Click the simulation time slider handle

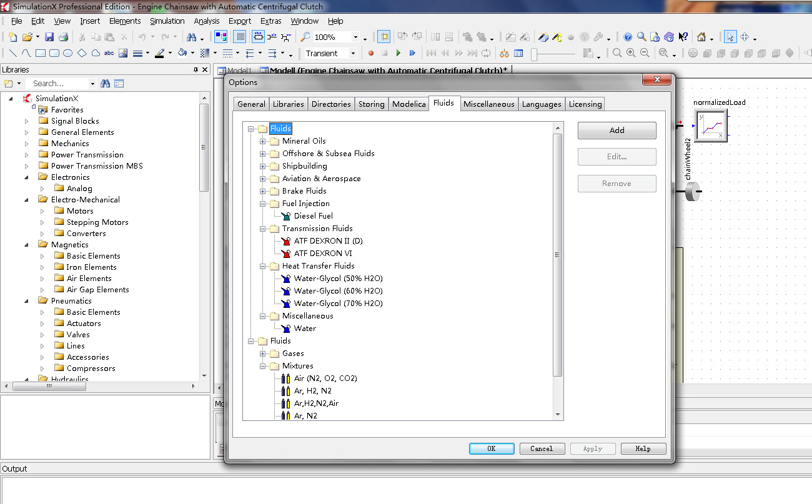tap(535, 54)
